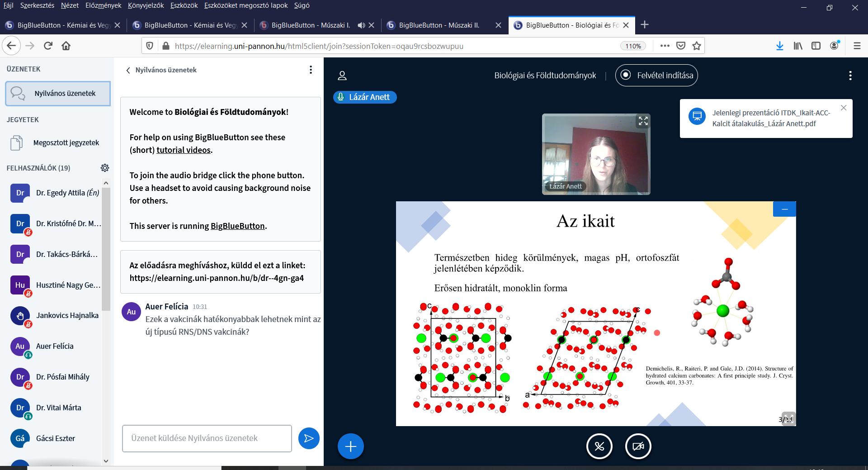
Task: Click the Üzenet küldése message input field
Action: point(207,438)
